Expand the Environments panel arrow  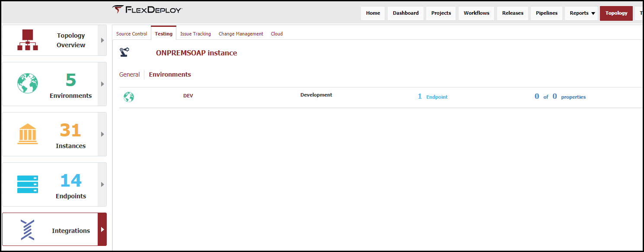tap(102, 84)
